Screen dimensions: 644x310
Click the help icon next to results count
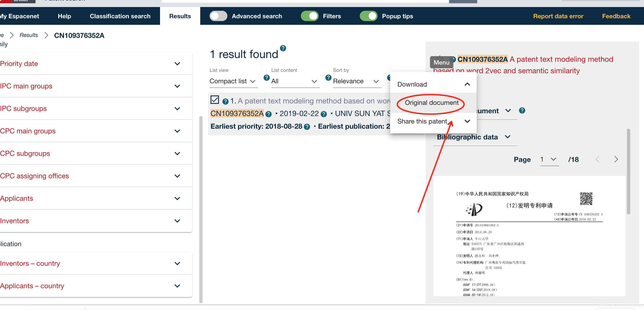(x=283, y=48)
